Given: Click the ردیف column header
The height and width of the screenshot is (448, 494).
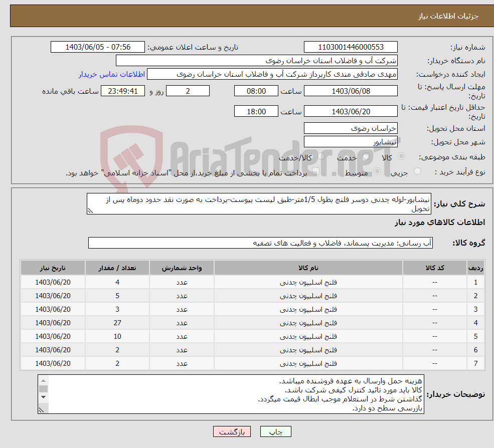Looking at the screenshot, I should tap(476, 268).
